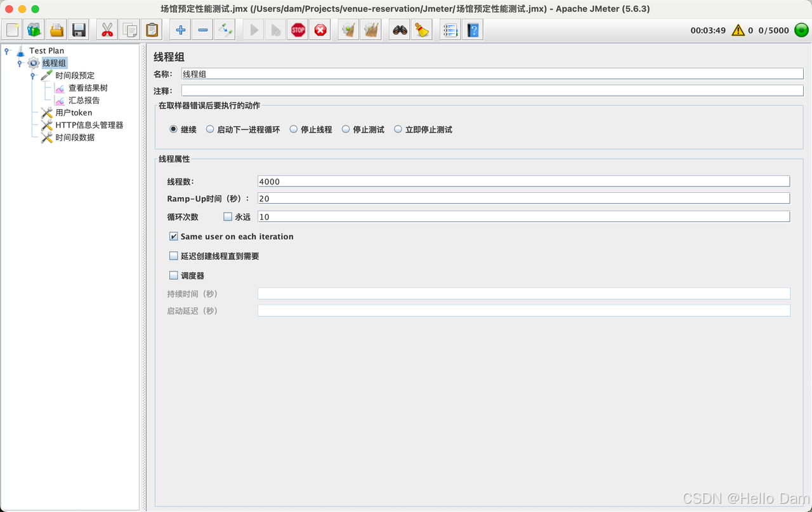Save the test plan with the floppy icon
This screenshot has height=512, width=812.
[x=79, y=30]
